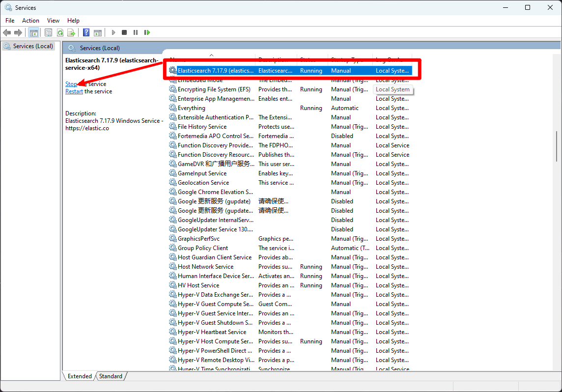Viewport: 562px width, 392px height.
Task: Select Hyper-V Guest Compute Service row
Action: click(x=291, y=304)
